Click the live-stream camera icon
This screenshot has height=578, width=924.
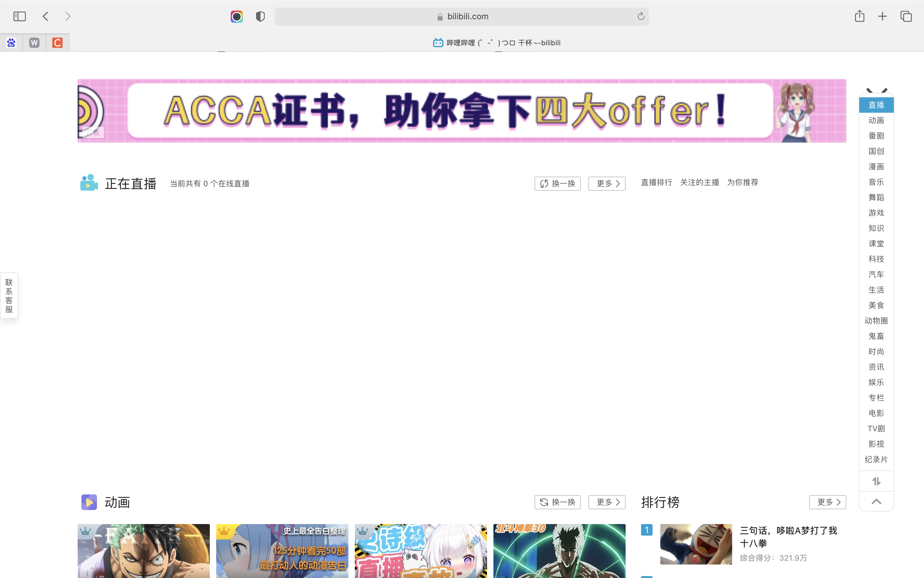point(89,183)
